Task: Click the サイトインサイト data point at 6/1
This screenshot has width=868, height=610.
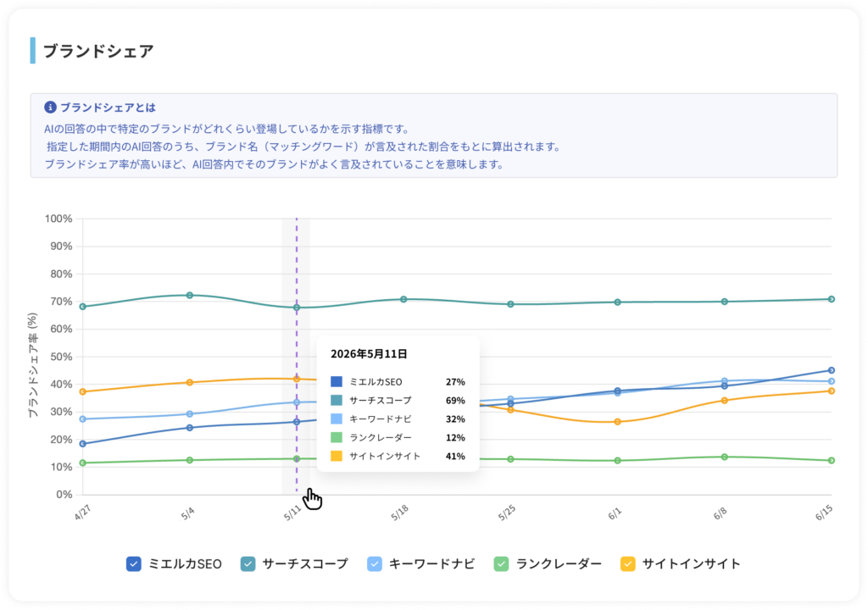Action: [x=618, y=422]
